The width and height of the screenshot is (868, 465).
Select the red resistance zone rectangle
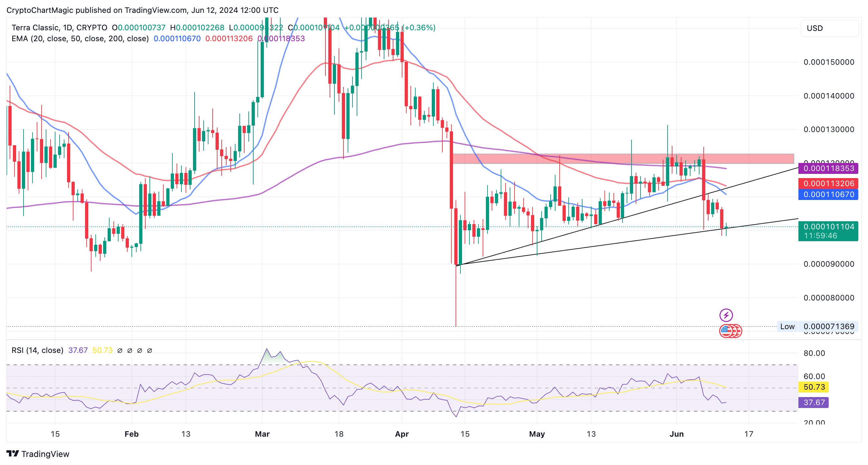coord(623,158)
